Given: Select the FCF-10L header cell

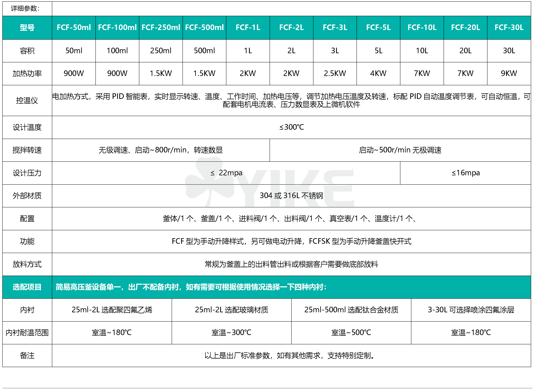Looking at the screenshot, I should point(422,28).
